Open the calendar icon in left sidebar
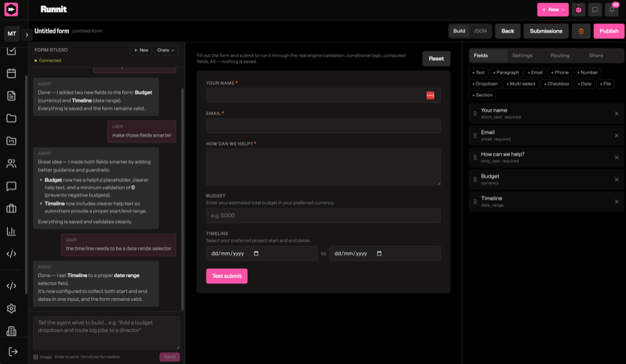The height and width of the screenshot is (364, 626). tap(11, 74)
